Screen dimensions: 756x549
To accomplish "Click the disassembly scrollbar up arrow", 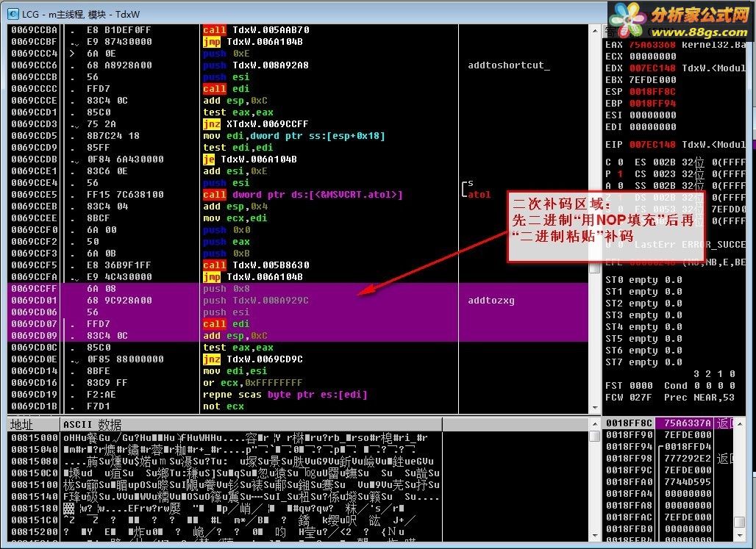I will click(x=595, y=30).
